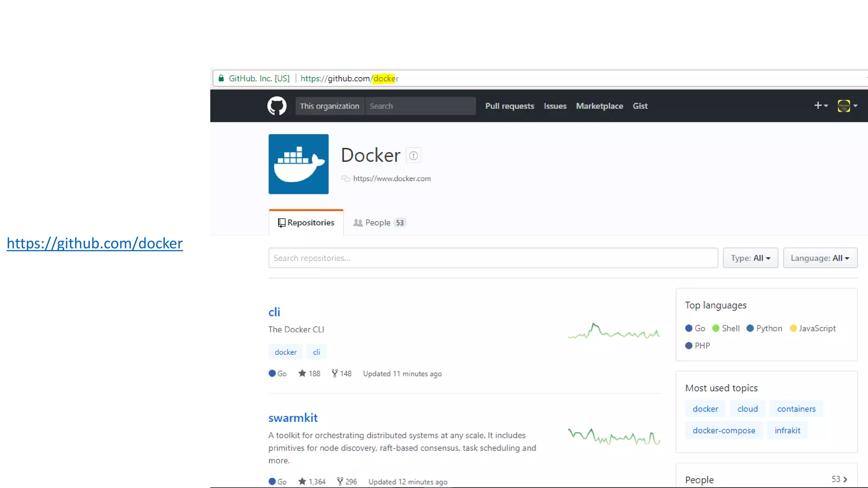Open Issues in the header
Screen dimensions: 868x488
coord(555,106)
